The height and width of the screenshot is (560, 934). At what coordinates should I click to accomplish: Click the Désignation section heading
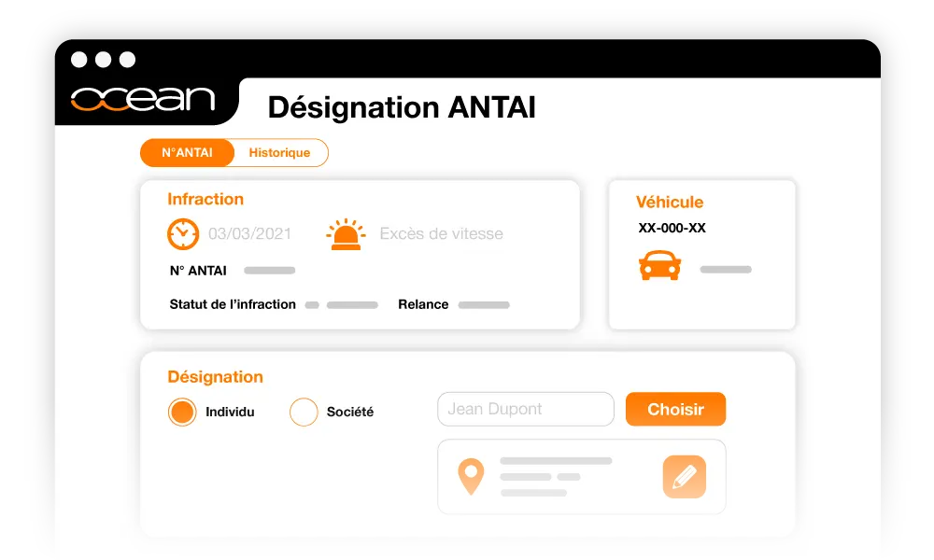[215, 377]
